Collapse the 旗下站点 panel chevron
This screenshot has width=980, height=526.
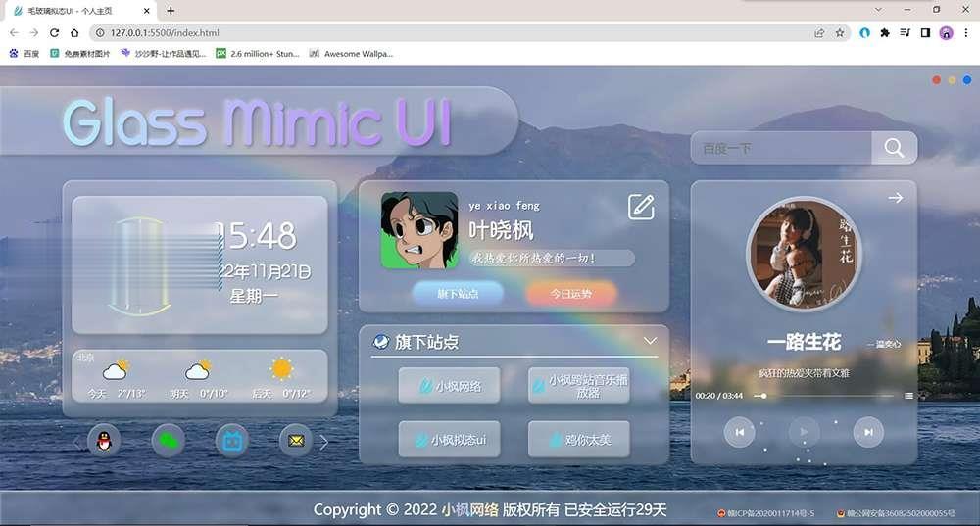click(650, 341)
